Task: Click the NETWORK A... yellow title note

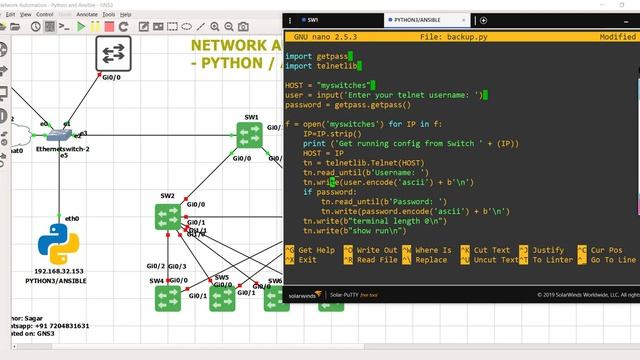Action: click(x=237, y=54)
